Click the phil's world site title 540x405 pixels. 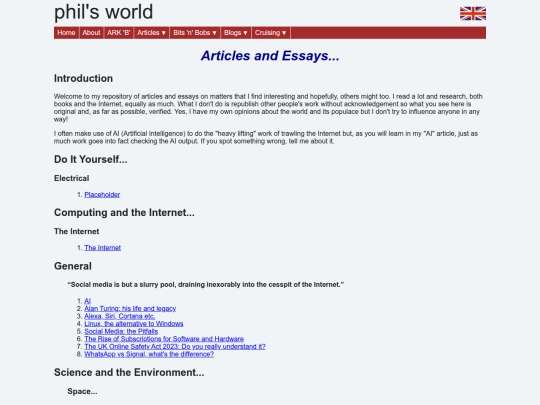[103, 12]
